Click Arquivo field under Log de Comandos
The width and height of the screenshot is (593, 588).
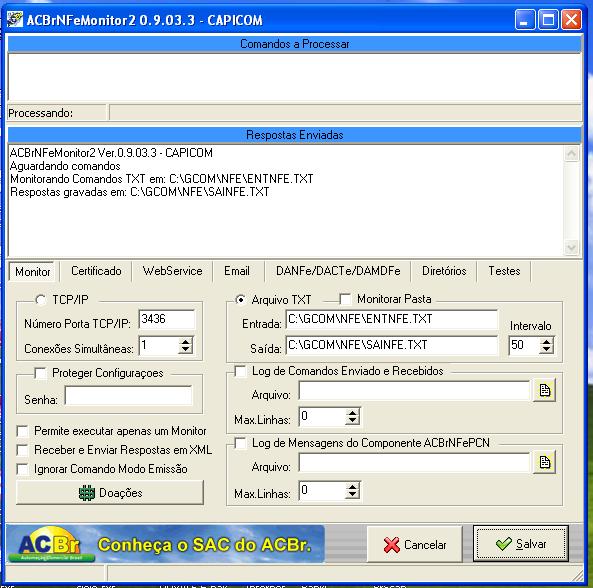414,390
